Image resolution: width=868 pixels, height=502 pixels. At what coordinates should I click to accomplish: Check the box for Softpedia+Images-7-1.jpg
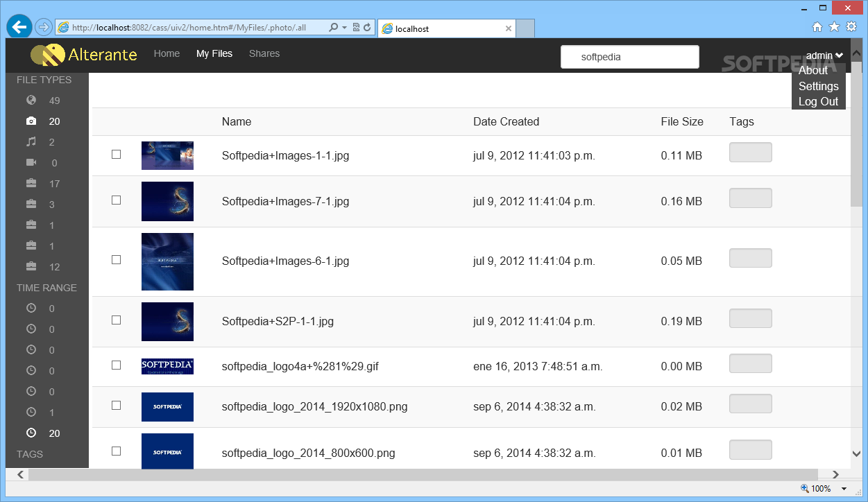point(117,200)
